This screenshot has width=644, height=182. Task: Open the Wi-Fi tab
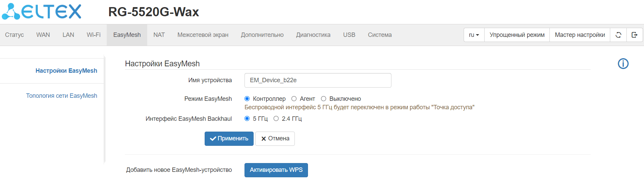pos(94,35)
